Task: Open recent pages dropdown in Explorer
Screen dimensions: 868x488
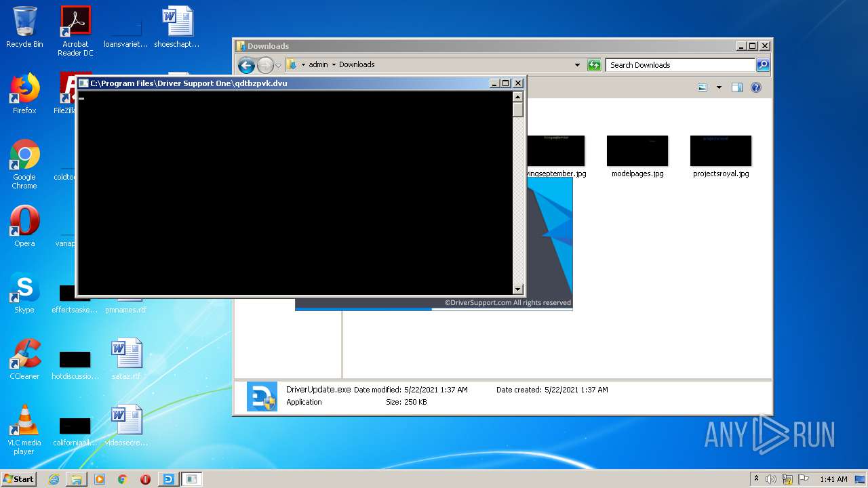Action: coord(278,66)
